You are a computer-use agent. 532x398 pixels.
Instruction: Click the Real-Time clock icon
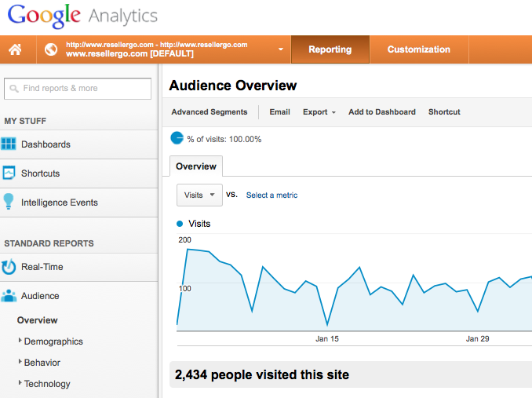point(9,267)
